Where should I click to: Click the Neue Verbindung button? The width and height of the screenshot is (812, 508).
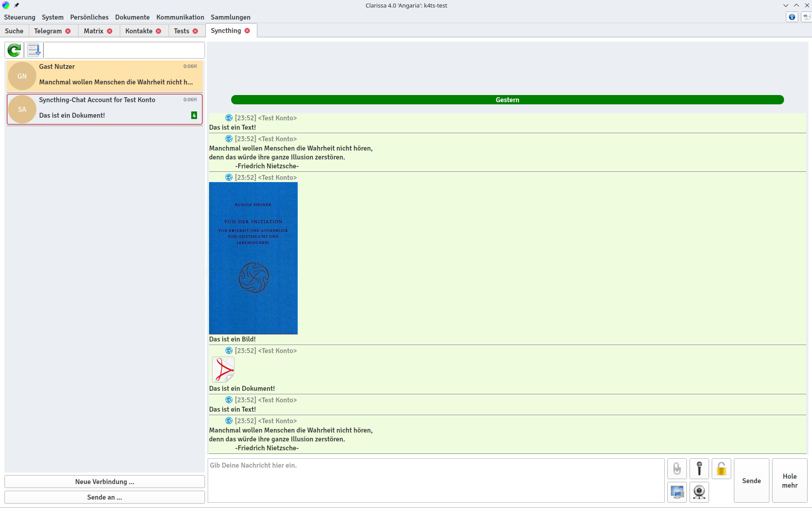point(105,482)
